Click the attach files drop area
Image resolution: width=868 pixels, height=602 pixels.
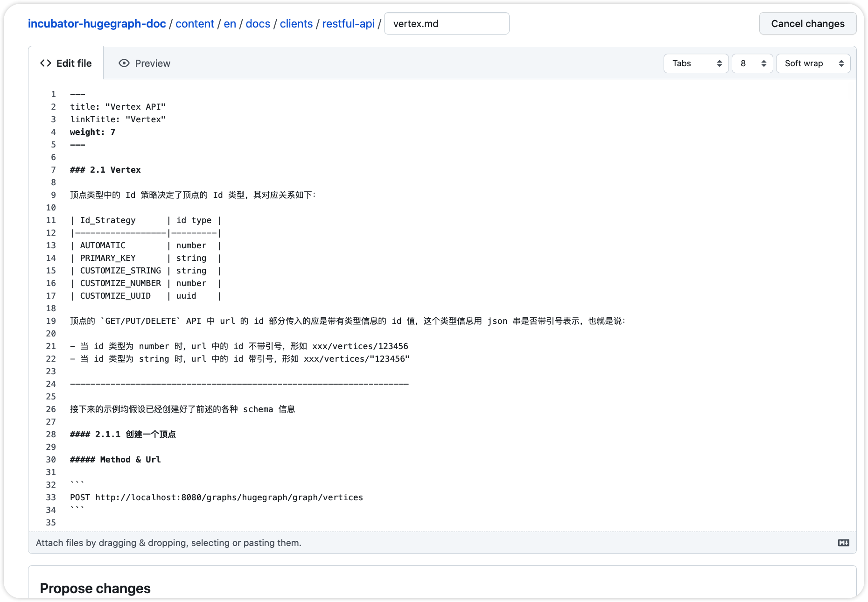pyautogui.click(x=168, y=543)
